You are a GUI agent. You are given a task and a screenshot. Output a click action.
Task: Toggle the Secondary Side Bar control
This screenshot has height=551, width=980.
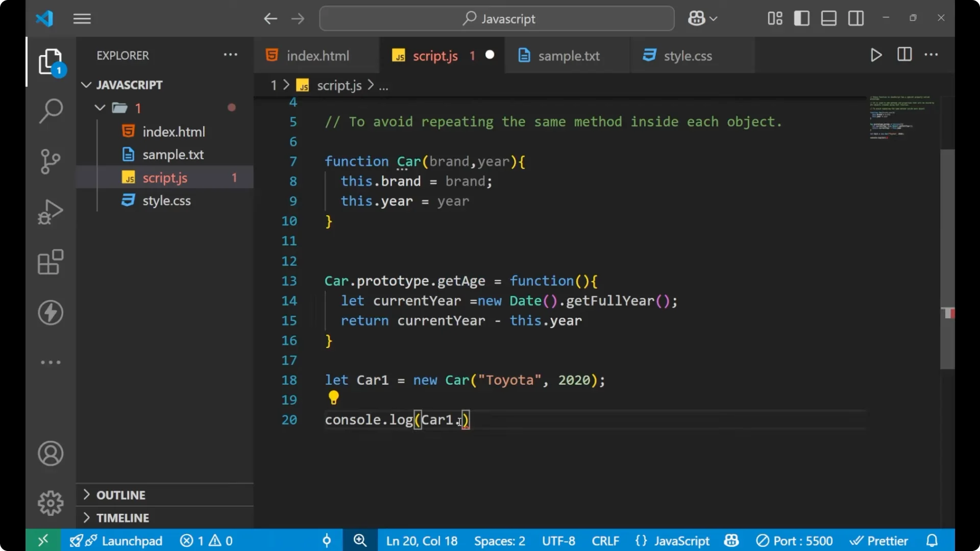[855, 18]
